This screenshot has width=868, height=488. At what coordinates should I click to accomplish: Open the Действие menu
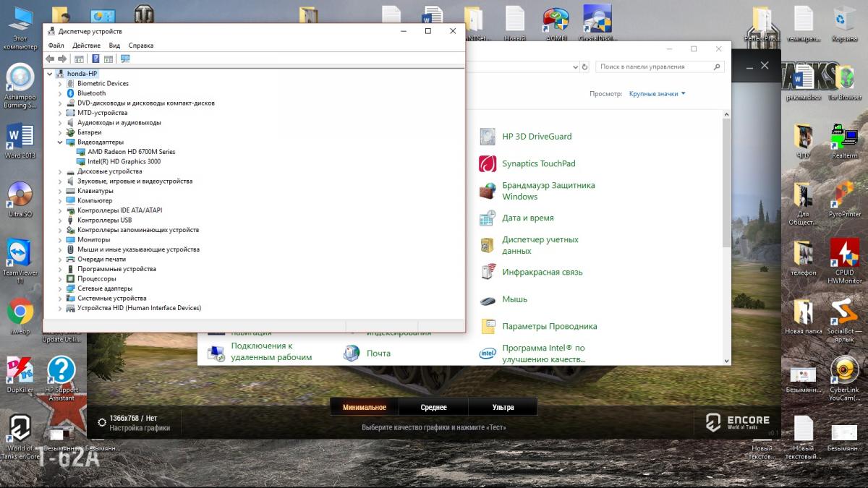pos(86,46)
